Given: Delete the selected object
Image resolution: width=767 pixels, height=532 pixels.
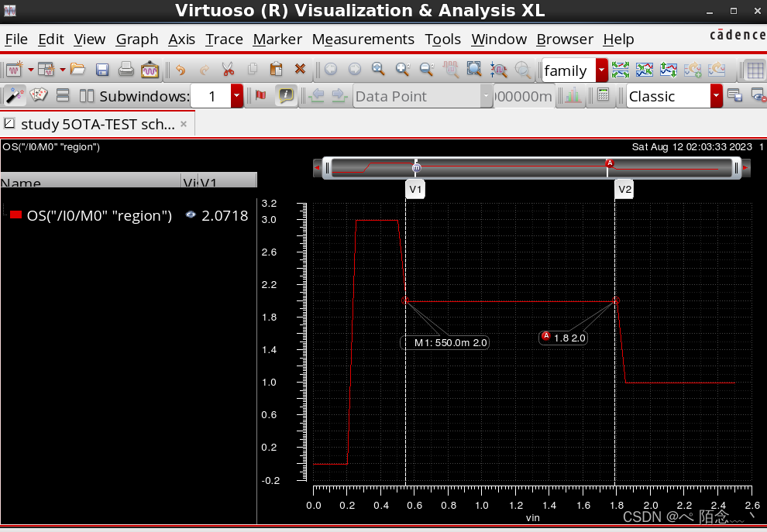Looking at the screenshot, I should pos(301,70).
